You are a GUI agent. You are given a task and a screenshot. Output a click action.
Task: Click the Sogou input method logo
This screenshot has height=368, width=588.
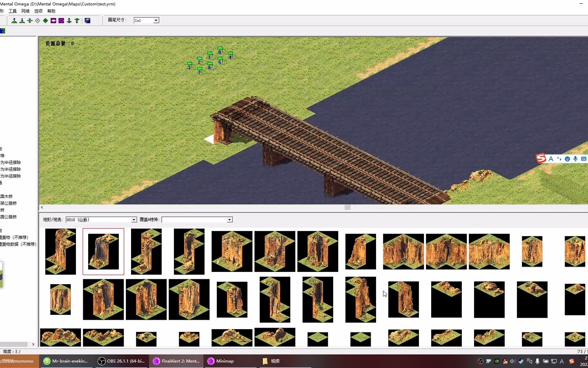[x=541, y=159]
